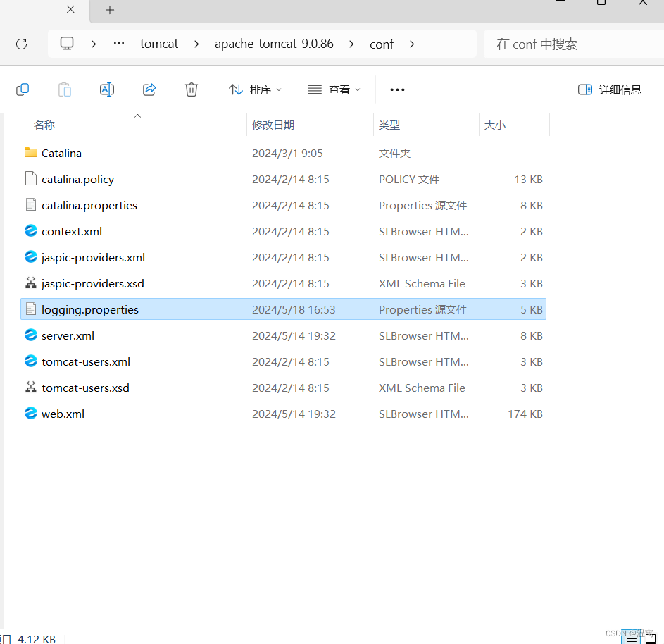Select the tomcat-users.xml browser icon
The width and height of the screenshot is (664, 644).
[31, 361]
